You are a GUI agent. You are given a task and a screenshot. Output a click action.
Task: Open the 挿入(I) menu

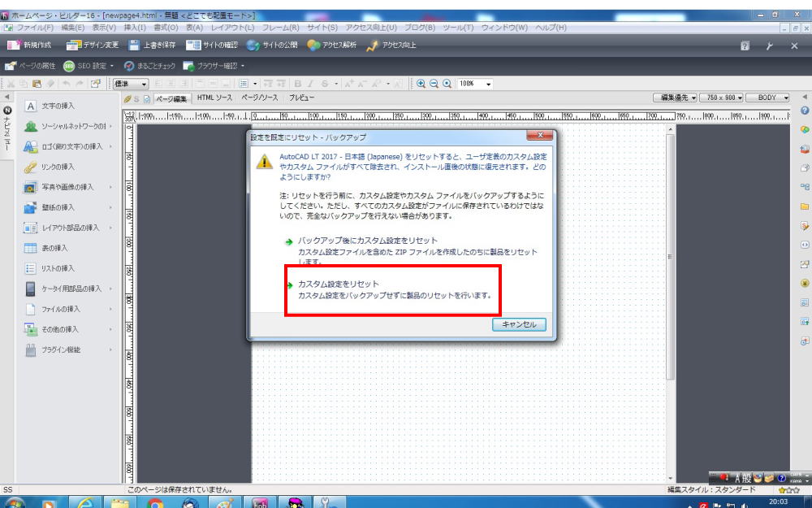point(135,28)
